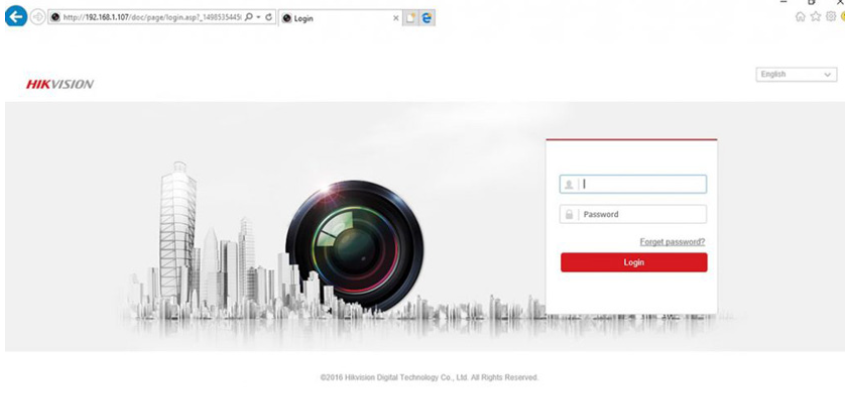Click the smiley feedback icon
Image resolution: width=853 pixels, height=418 pixels.
pyautogui.click(x=845, y=17)
